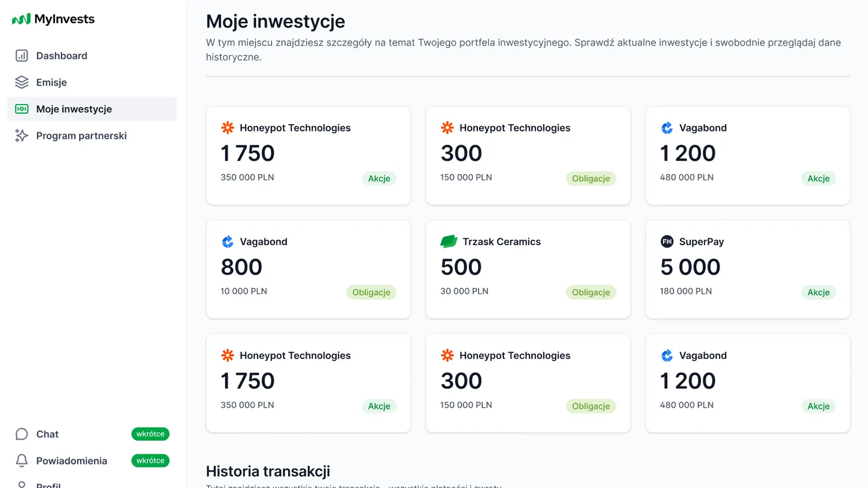
Task: Open the Dashboard via its bar-chart icon
Action: (x=21, y=55)
